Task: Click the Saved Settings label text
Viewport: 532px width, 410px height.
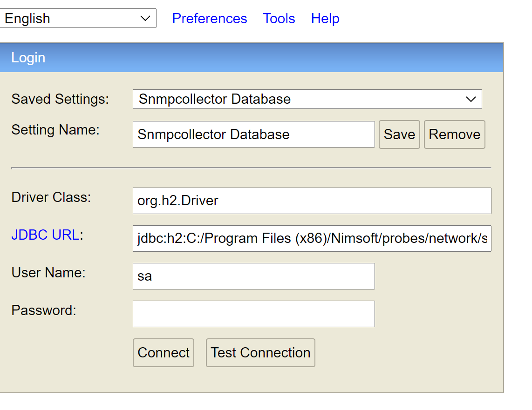Action: pos(60,99)
